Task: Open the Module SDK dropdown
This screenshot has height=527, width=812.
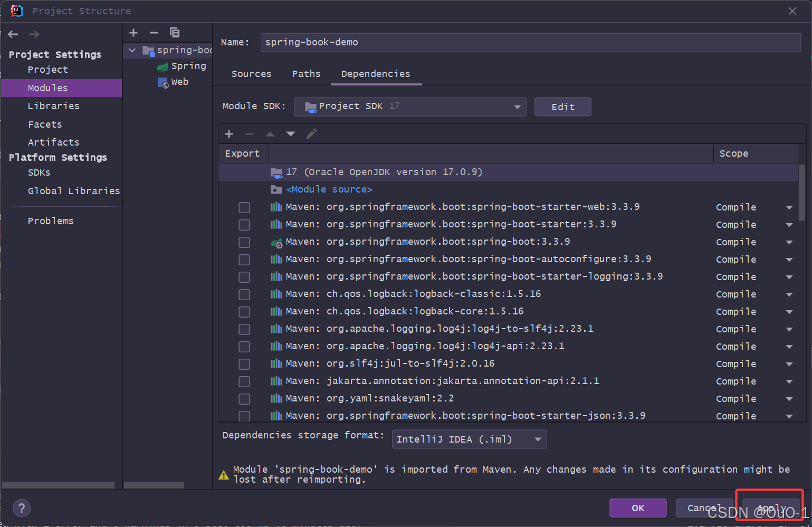Action: 410,107
